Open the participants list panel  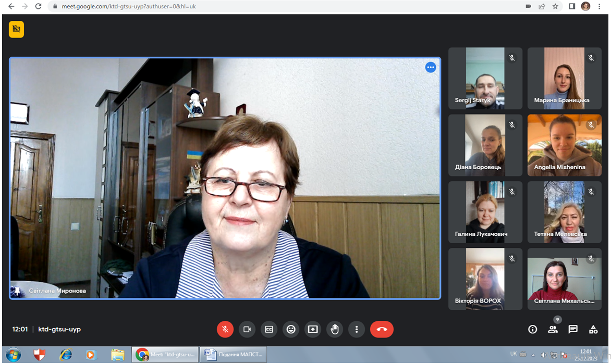pyautogui.click(x=553, y=329)
